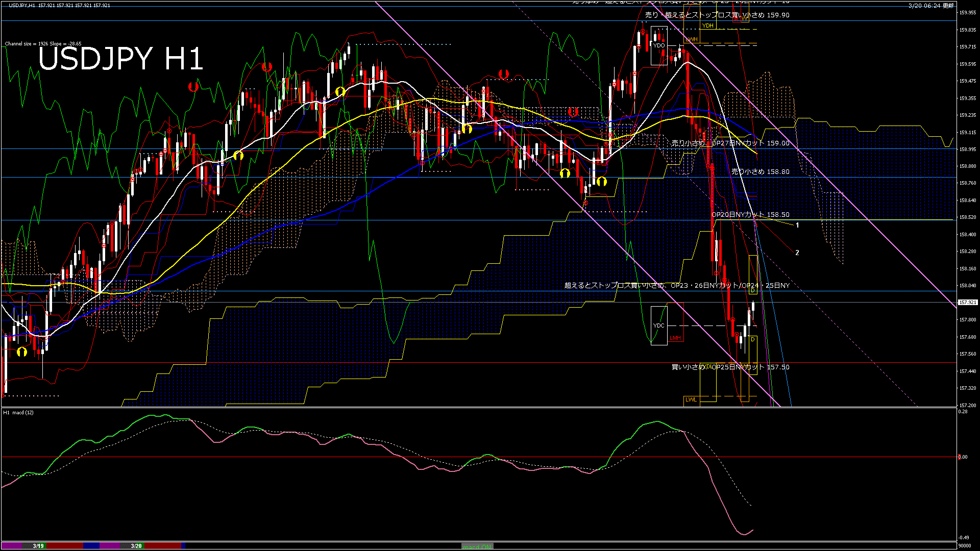This screenshot has height=551, width=980.
Task: Select the YDO box label
Action: coord(659,45)
